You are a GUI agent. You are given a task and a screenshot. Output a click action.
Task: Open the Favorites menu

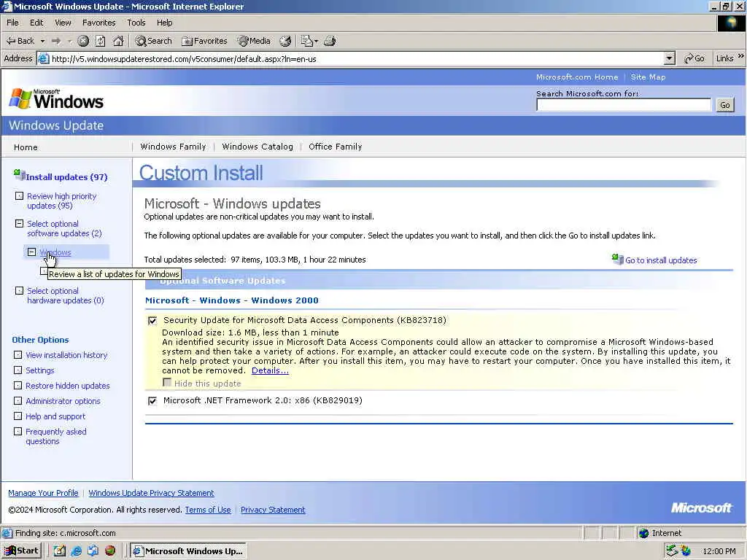tap(98, 23)
